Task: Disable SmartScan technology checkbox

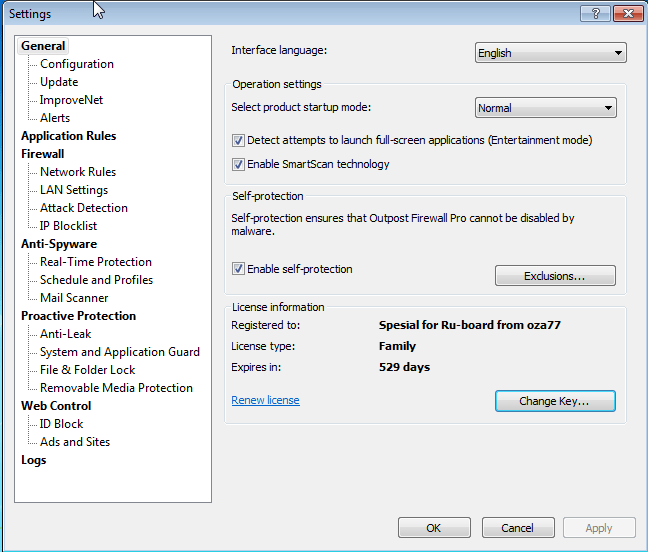Action: coord(238,164)
